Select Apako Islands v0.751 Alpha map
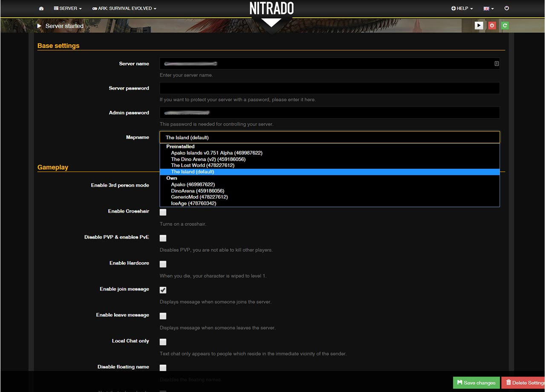The width and height of the screenshot is (546, 392). [329, 153]
